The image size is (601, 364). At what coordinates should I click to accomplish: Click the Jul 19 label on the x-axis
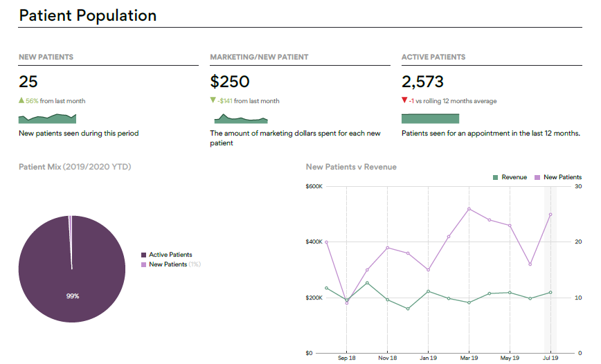coord(550,358)
